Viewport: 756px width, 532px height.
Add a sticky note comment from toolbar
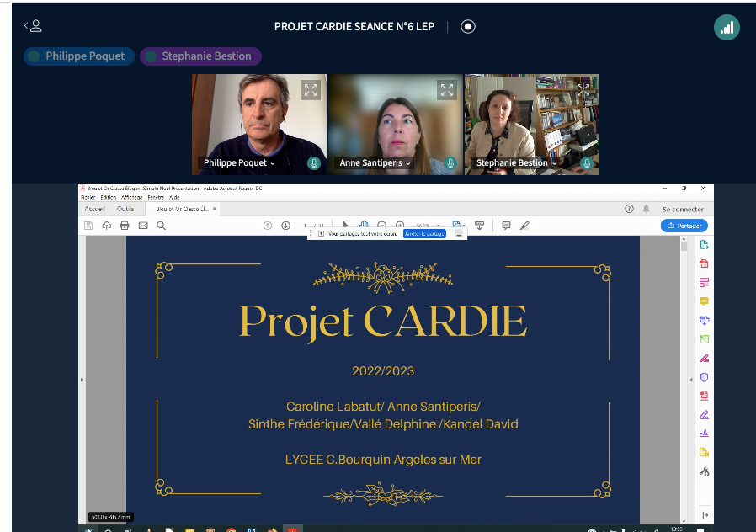click(x=506, y=226)
